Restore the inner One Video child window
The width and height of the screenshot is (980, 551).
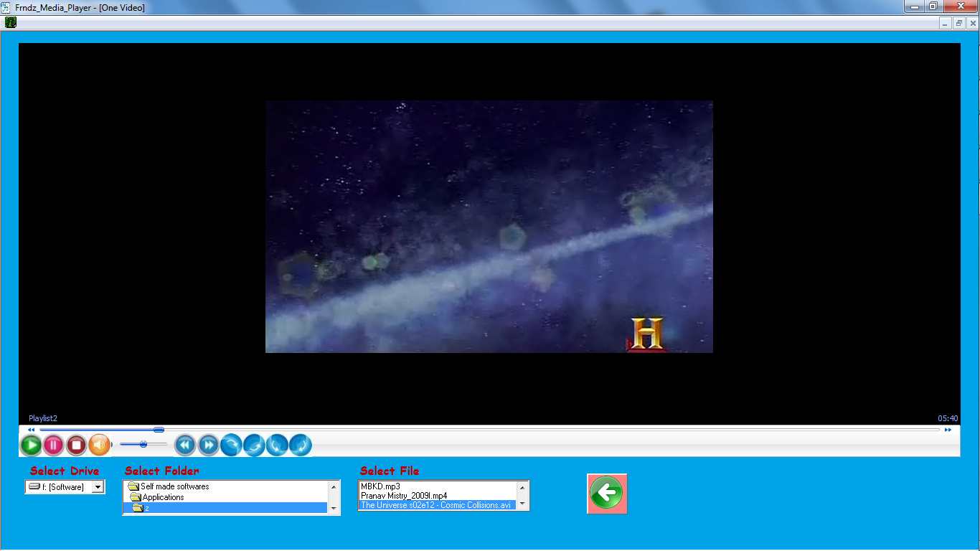pyautogui.click(x=959, y=23)
